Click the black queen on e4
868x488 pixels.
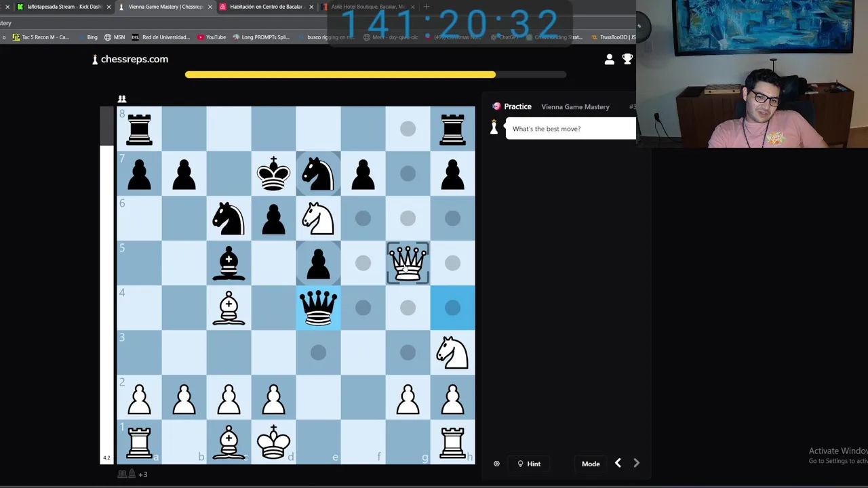(x=318, y=308)
